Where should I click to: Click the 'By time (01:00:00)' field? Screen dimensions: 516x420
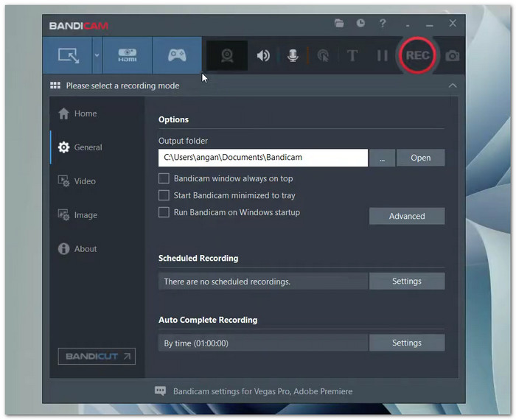(x=263, y=343)
